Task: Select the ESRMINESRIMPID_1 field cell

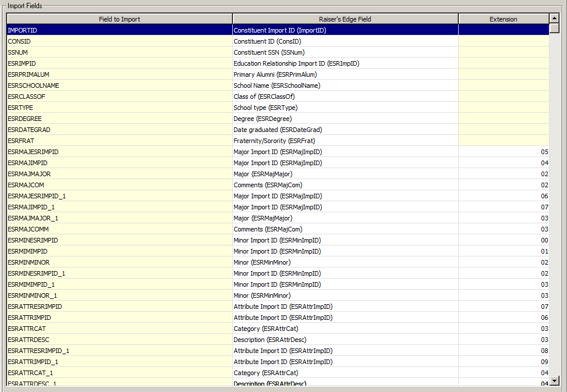Action: (119, 273)
